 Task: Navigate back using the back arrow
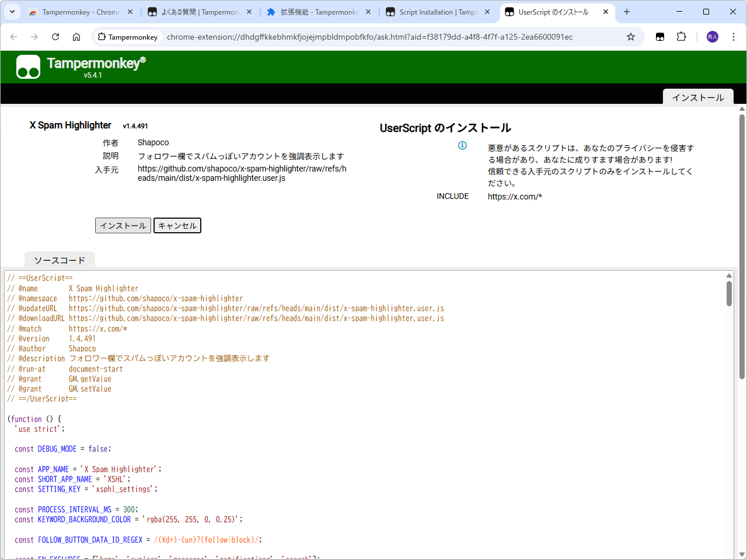click(13, 36)
